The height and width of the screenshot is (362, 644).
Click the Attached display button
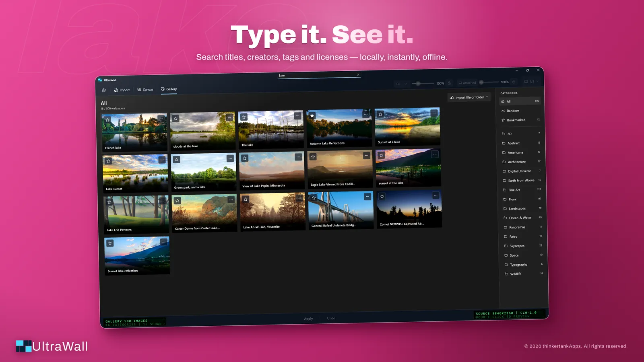click(x=467, y=83)
